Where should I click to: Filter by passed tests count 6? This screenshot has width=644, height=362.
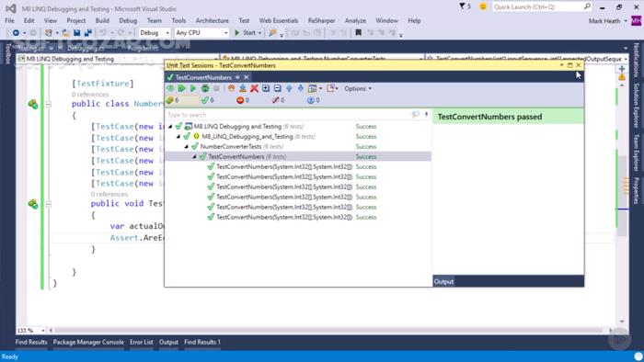point(207,100)
